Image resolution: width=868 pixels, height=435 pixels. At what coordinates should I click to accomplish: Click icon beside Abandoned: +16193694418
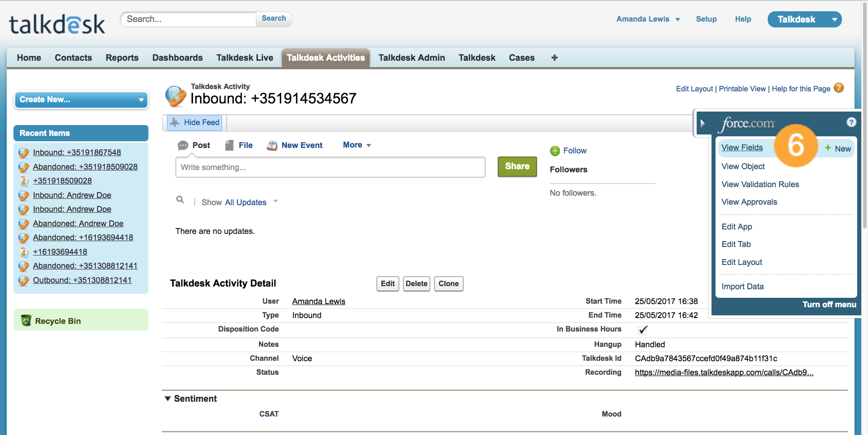pyautogui.click(x=24, y=238)
